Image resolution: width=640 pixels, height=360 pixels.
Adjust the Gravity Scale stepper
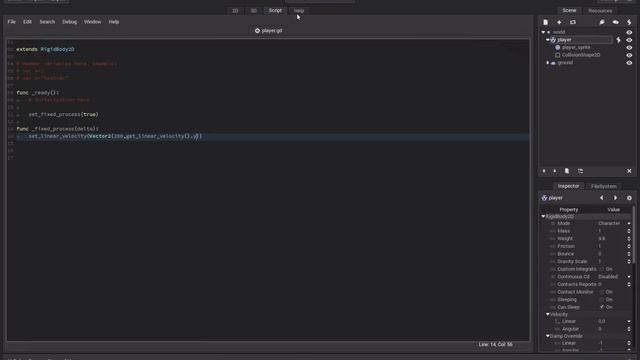(629, 262)
